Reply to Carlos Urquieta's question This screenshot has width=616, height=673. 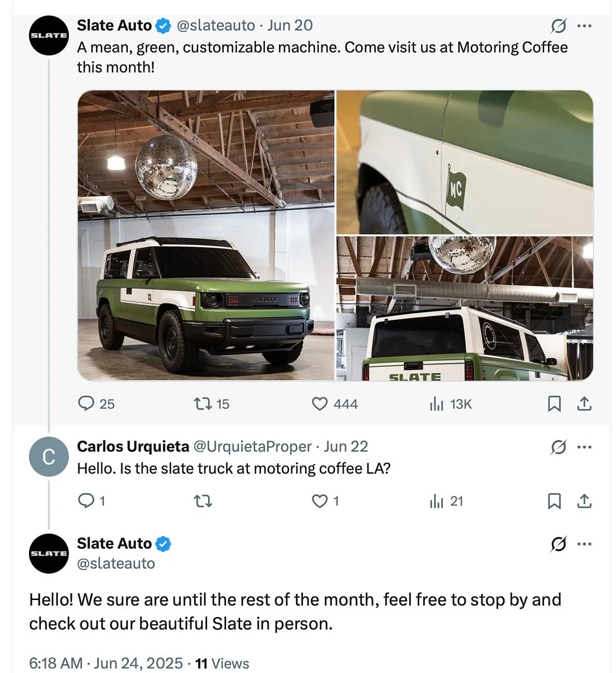click(85, 501)
